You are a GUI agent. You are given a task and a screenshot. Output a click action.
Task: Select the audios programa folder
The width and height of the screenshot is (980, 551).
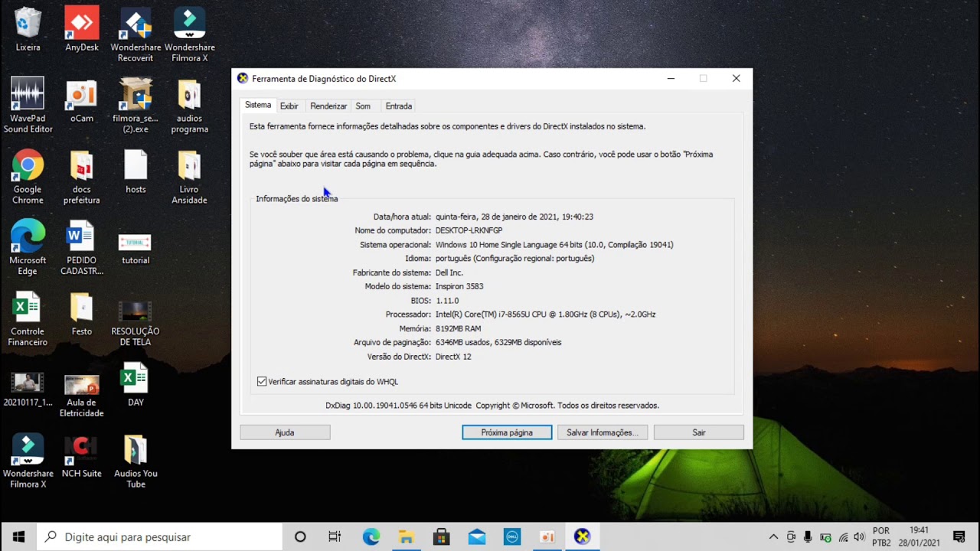189,105
